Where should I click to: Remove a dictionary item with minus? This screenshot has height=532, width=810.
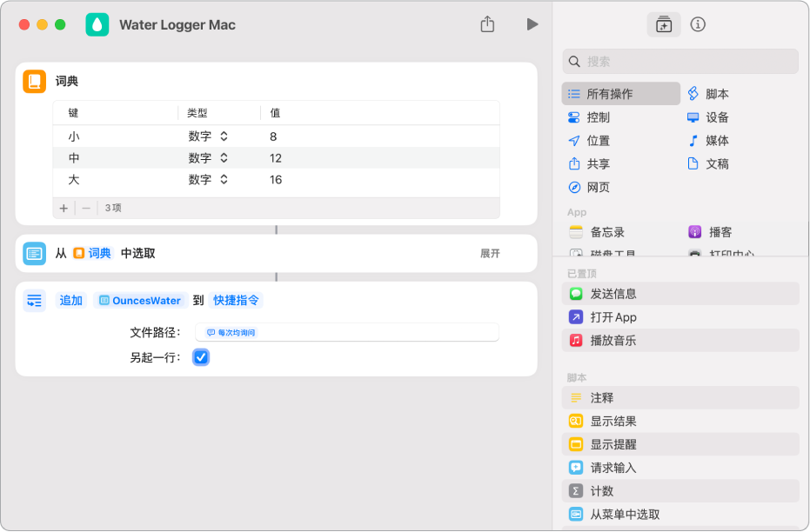[x=86, y=208]
